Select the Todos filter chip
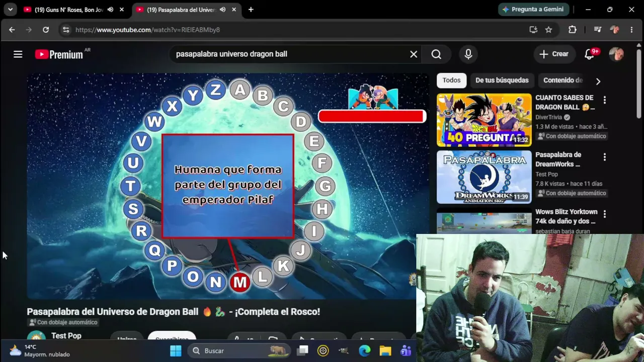Viewport: 644px width, 362px height. (x=451, y=80)
